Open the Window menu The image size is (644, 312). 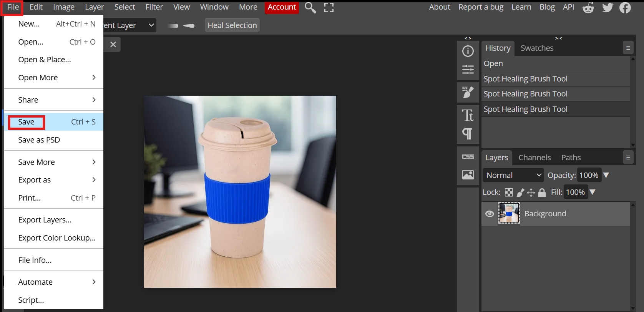(214, 7)
